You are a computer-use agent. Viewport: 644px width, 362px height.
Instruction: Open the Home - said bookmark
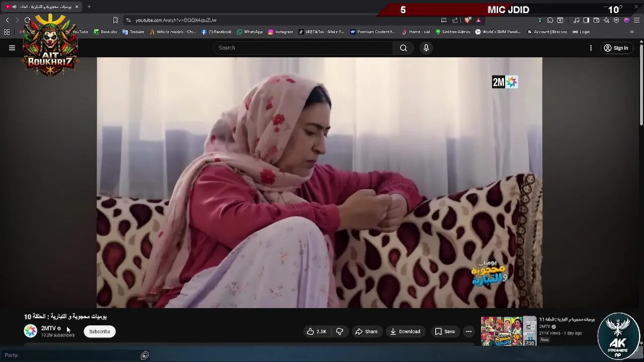pos(416,32)
